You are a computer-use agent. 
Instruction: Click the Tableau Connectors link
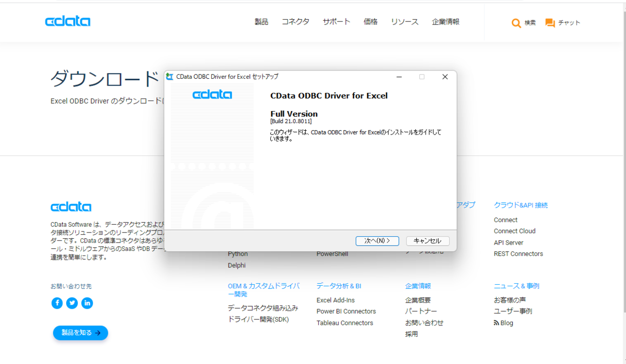pyautogui.click(x=345, y=322)
